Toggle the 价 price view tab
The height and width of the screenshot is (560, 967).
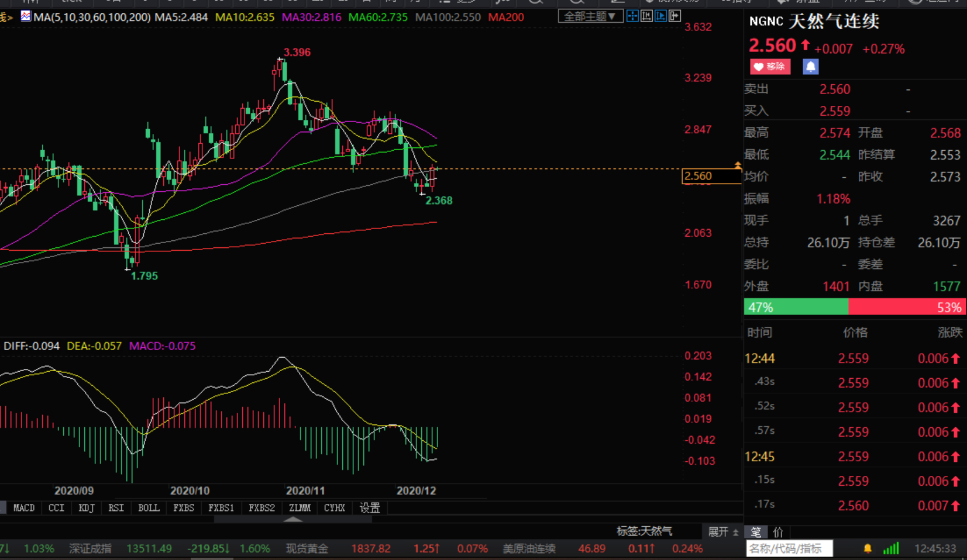(x=778, y=532)
